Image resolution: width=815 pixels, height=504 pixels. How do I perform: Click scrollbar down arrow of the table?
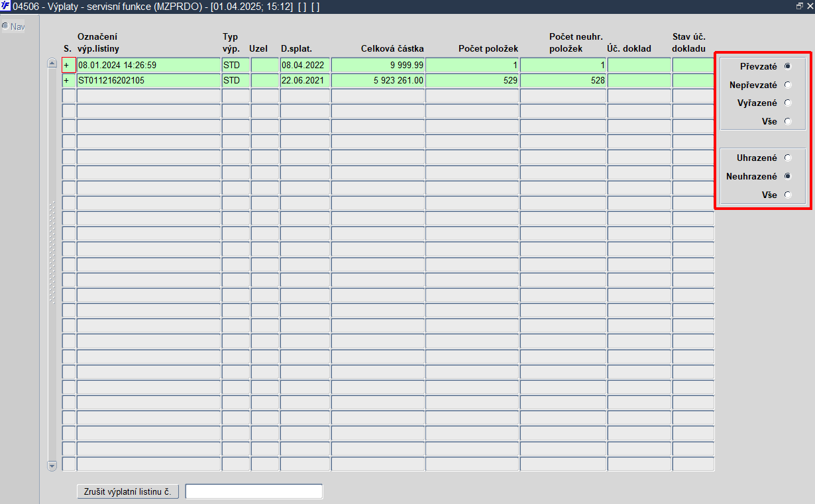(x=52, y=466)
